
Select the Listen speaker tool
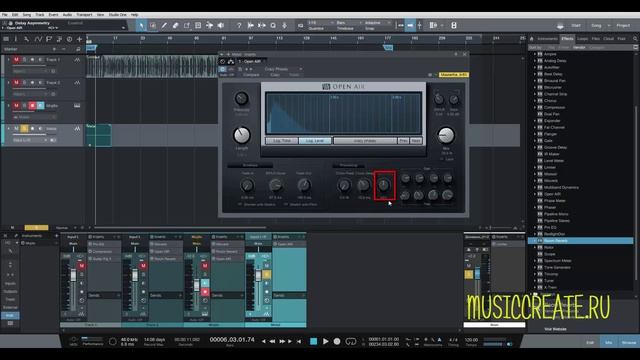click(221, 26)
